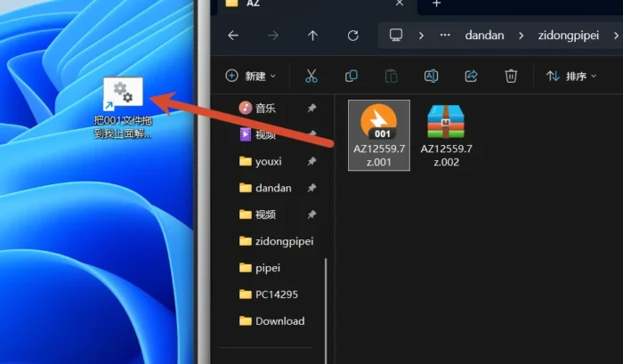Viewport: 623px width, 364px height.
Task: Refresh the current folder view
Action: point(352,36)
